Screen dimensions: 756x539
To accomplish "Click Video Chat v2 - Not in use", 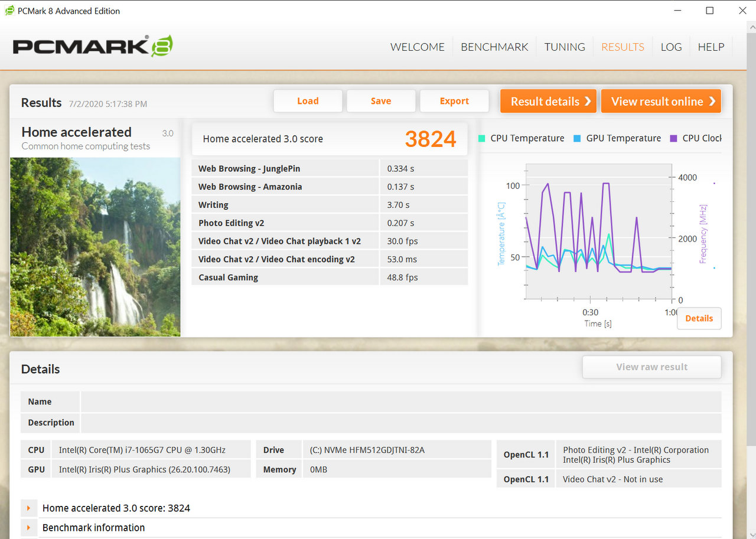I will click(613, 479).
